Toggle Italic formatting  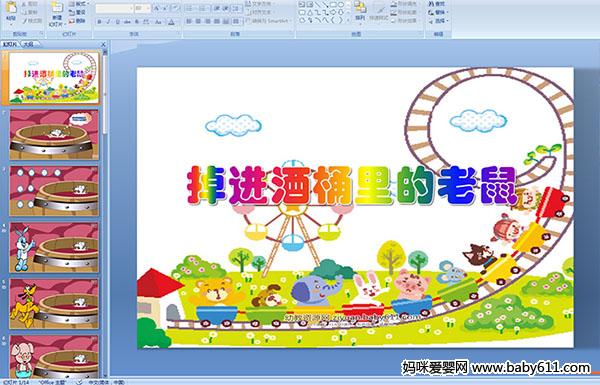pos(108,22)
